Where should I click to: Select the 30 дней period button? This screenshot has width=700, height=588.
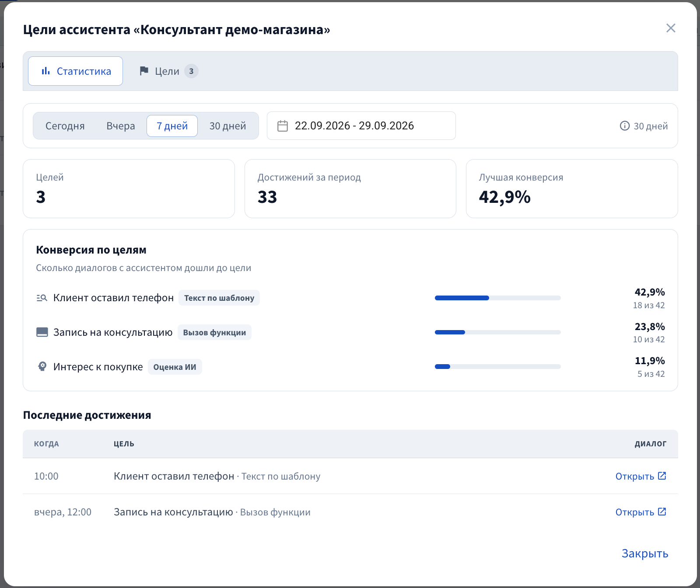(x=227, y=126)
